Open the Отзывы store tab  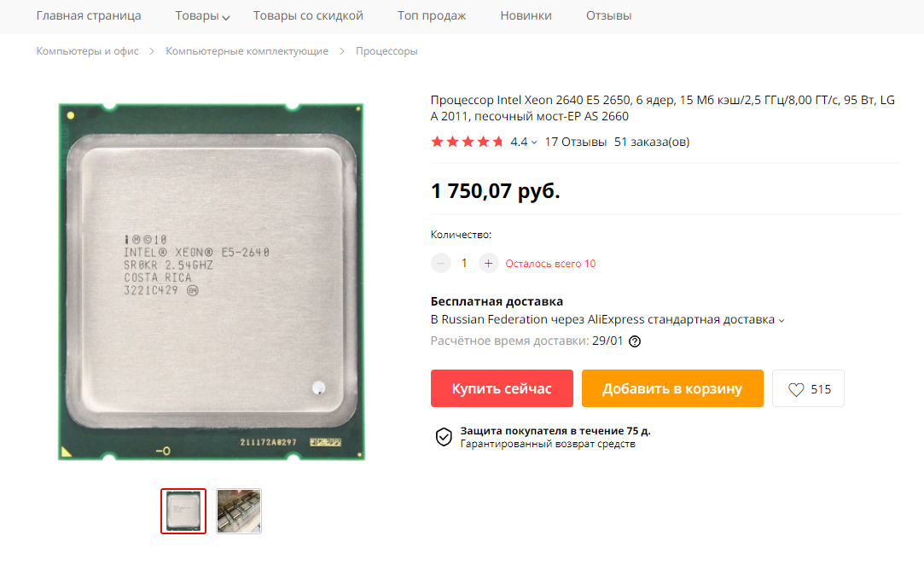click(608, 16)
